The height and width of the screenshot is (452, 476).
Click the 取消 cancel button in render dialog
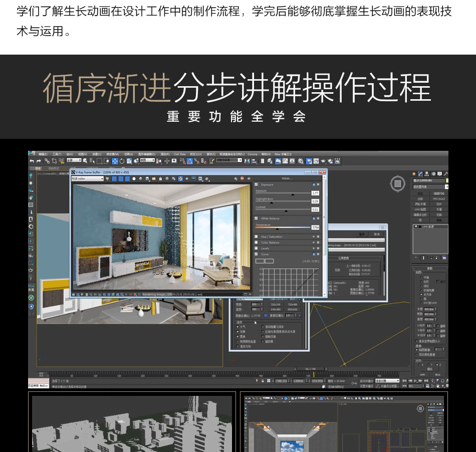tap(376, 234)
